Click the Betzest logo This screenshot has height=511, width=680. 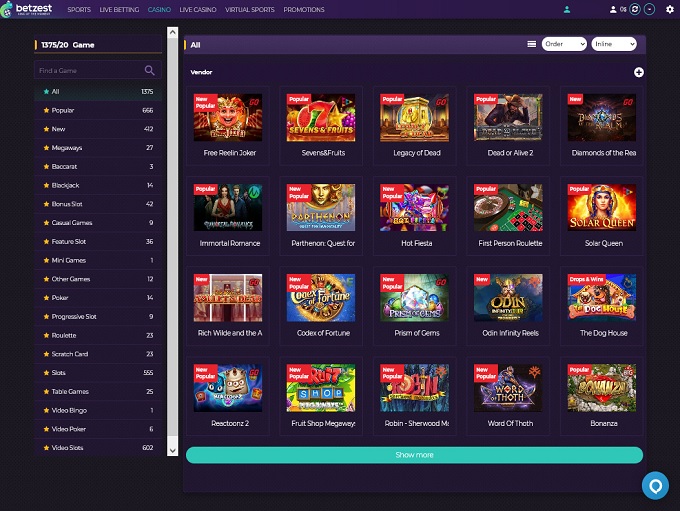point(27,9)
